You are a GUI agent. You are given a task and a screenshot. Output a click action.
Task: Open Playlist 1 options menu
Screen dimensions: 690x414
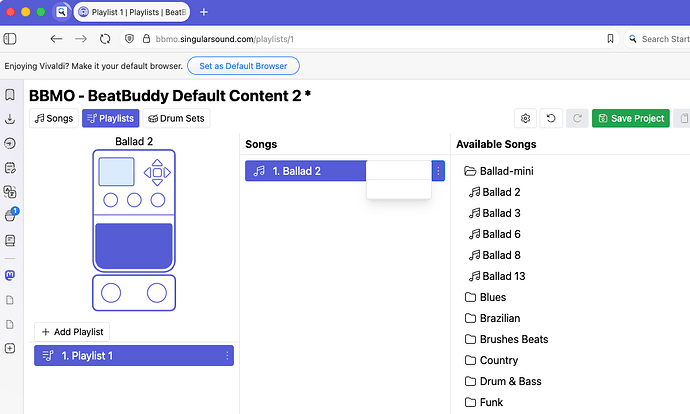click(227, 355)
